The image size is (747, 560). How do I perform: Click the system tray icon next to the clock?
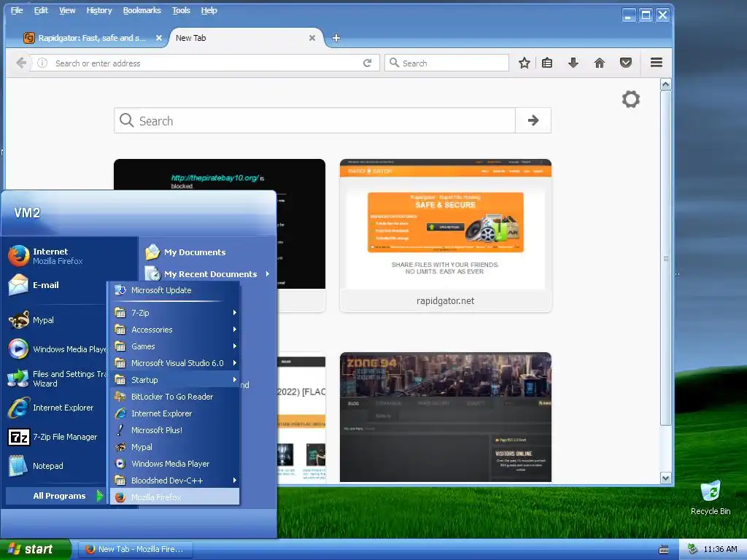pyautogui.click(x=692, y=549)
